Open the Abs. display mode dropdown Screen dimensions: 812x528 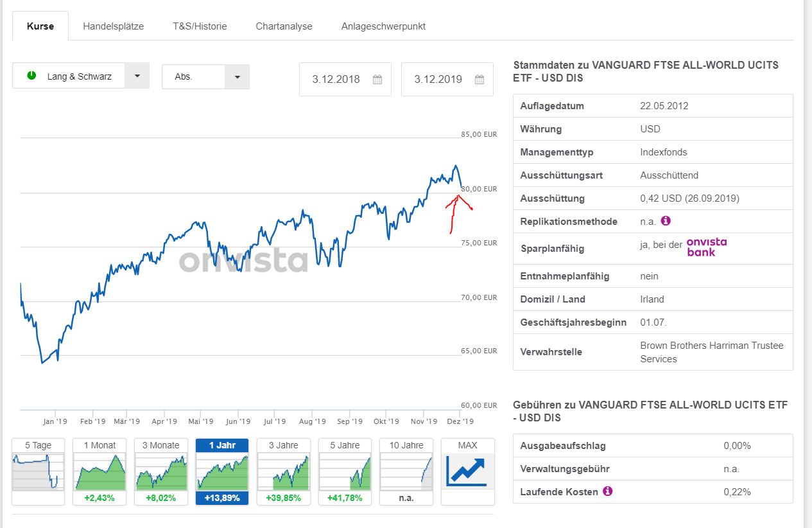(237, 76)
